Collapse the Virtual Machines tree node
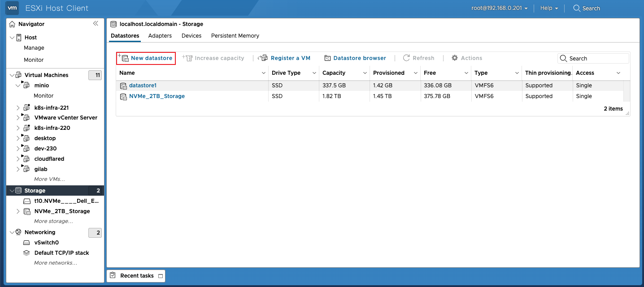644x287 pixels. pos(12,75)
